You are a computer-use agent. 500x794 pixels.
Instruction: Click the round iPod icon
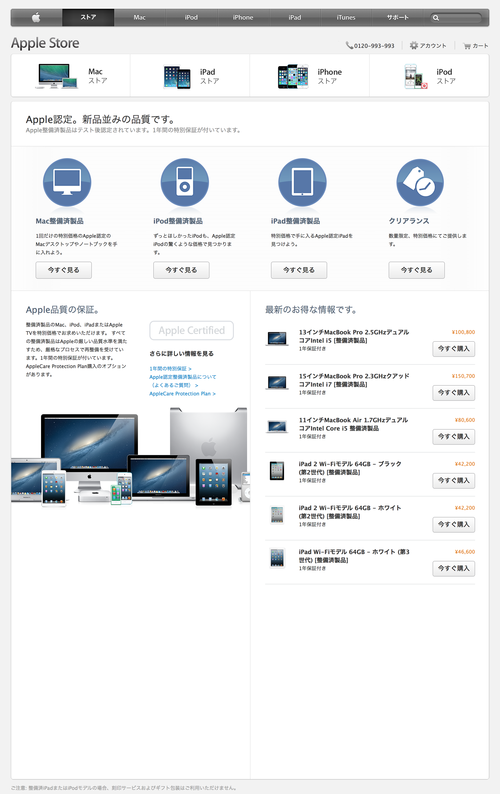point(185,182)
